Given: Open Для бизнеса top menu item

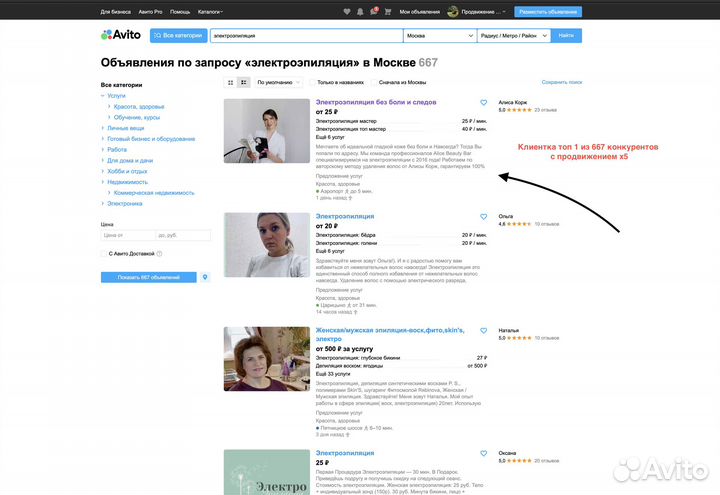Looking at the screenshot, I should click(x=116, y=12).
